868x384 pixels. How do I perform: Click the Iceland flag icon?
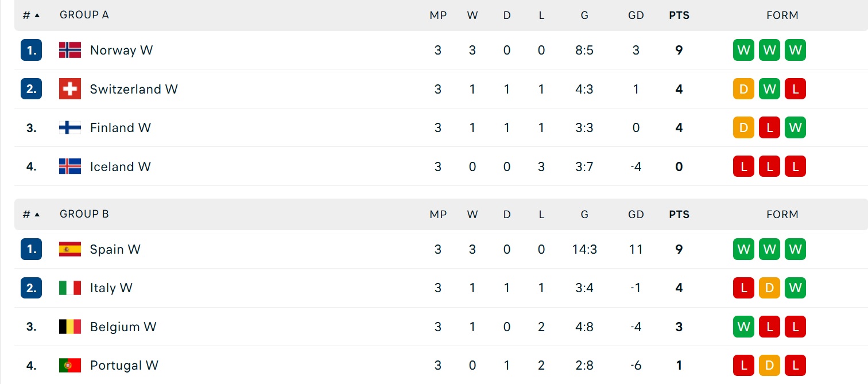[70, 166]
